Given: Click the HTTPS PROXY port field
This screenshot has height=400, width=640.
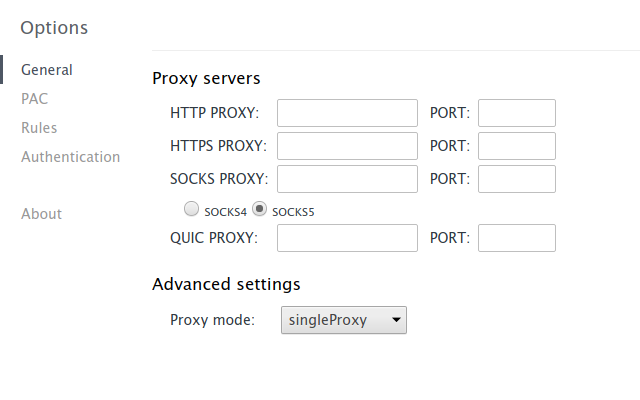Looking at the screenshot, I should click(517, 146).
